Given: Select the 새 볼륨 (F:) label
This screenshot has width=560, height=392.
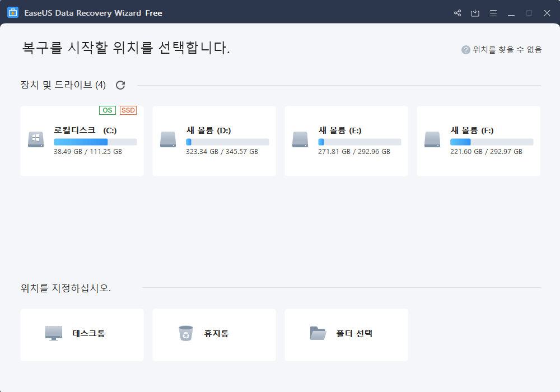Looking at the screenshot, I should click(x=472, y=130).
